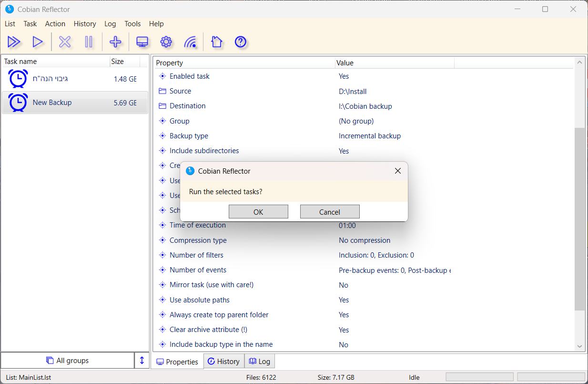Click the Pause icon in toolbar
The image size is (588, 384).
pyautogui.click(x=89, y=42)
